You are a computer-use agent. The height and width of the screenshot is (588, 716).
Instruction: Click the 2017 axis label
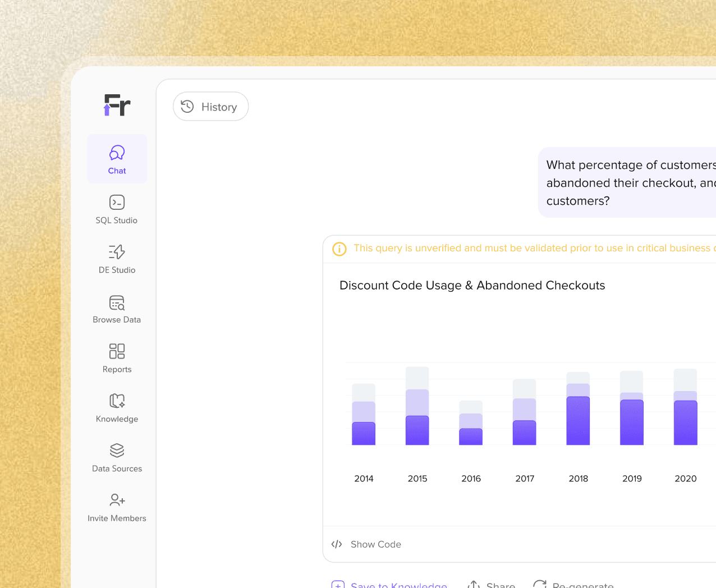pyautogui.click(x=525, y=479)
